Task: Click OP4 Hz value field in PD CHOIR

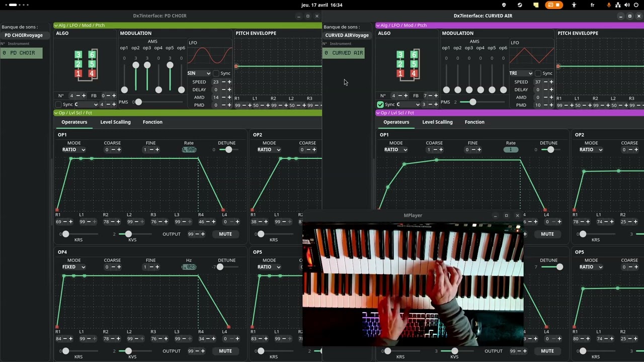Action: point(189,267)
